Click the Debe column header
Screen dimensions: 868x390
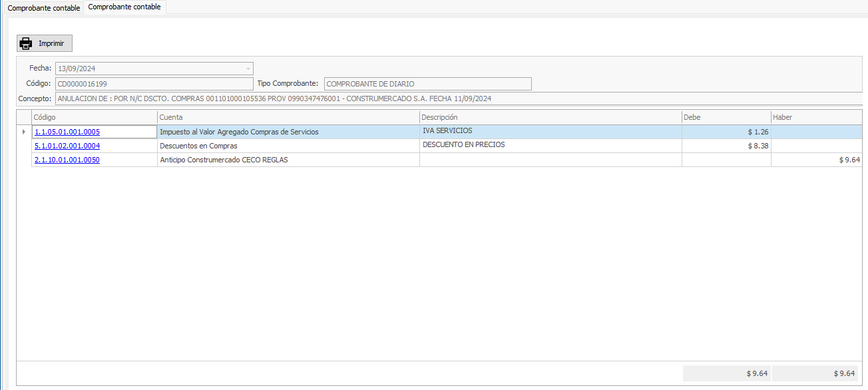726,117
